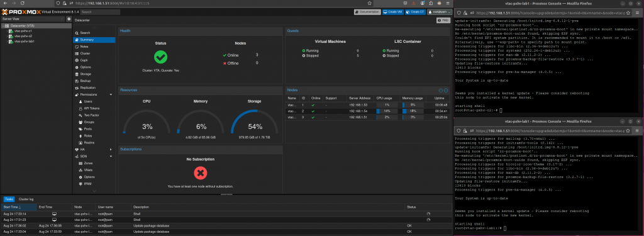The image size is (644, 236).
Task: Switch to the Cluster log tab
Action: 26,199
